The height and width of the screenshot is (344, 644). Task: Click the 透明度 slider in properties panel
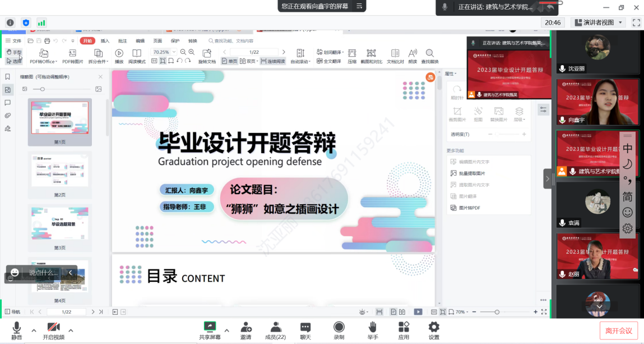(x=507, y=134)
